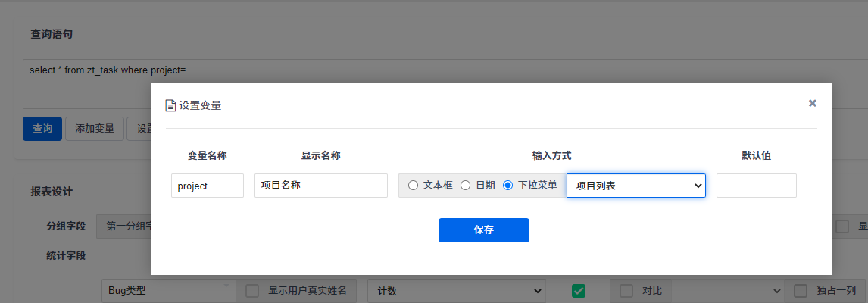Click the 输入方式 column header
Screen dimensions: 868x303
pyautogui.click(x=551, y=155)
